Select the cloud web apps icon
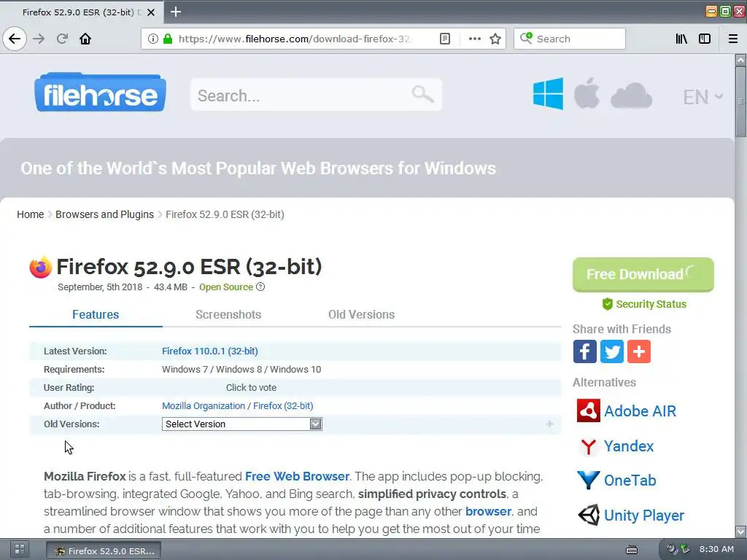The width and height of the screenshot is (747, 560). coord(631,96)
